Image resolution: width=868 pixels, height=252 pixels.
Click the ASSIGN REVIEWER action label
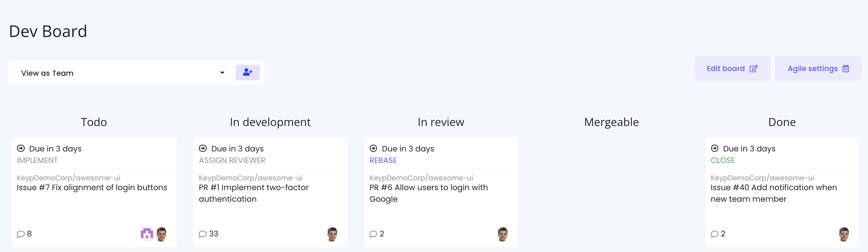click(232, 160)
